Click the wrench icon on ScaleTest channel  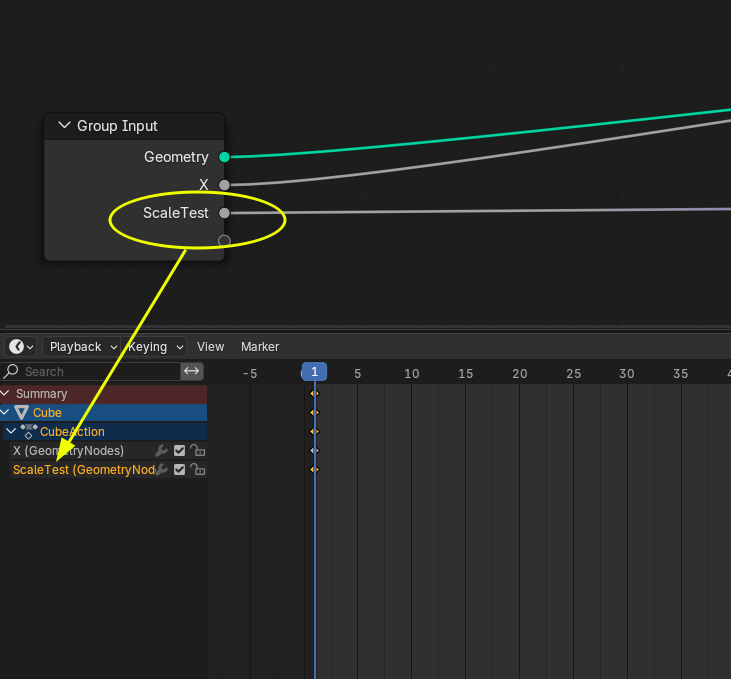161,470
